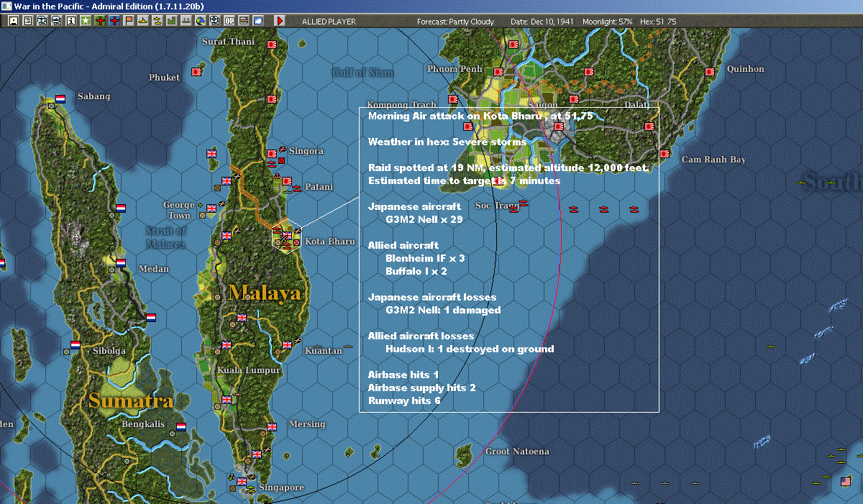Select British flag at Kuantan
The image size is (863, 504).
(x=286, y=344)
